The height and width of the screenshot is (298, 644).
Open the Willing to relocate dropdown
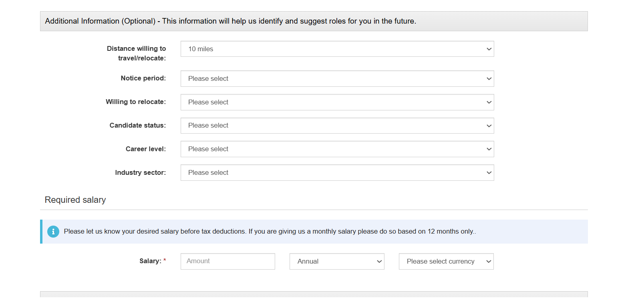click(x=337, y=102)
